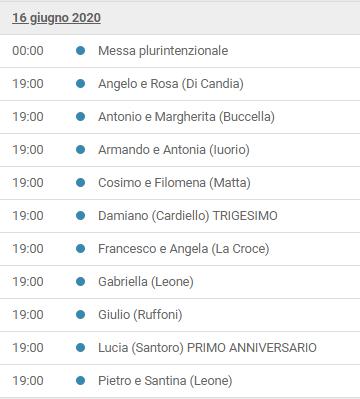The image size is (360, 399).
Task: Select the Giulio (Ruffoni) event
Action: pos(140,315)
